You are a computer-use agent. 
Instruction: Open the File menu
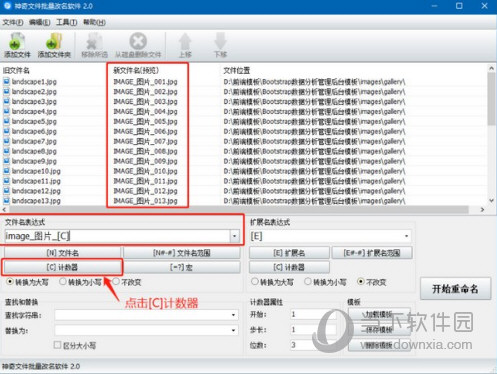[x=13, y=22]
